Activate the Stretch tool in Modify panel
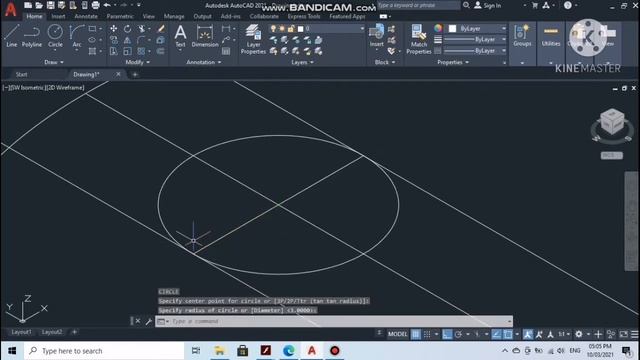Viewport: 640px width, 360px height. click(113, 51)
